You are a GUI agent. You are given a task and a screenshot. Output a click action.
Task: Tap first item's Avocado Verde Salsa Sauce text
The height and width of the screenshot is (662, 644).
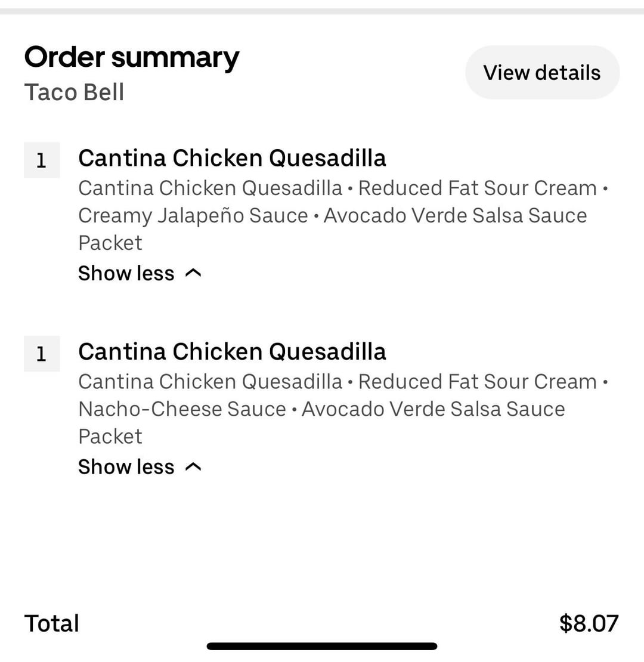[x=455, y=215]
